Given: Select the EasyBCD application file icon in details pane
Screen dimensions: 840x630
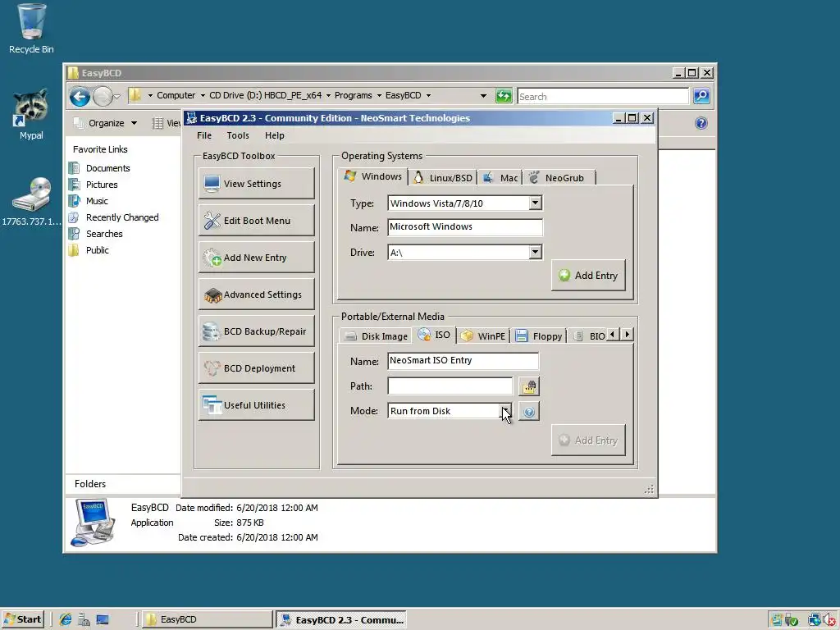Looking at the screenshot, I should tap(94, 522).
